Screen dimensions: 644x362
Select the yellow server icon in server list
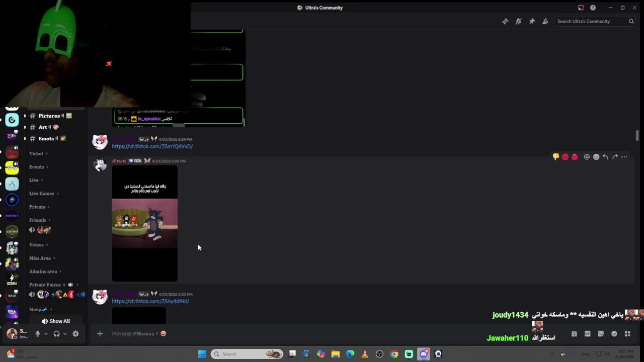tap(12, 168)
